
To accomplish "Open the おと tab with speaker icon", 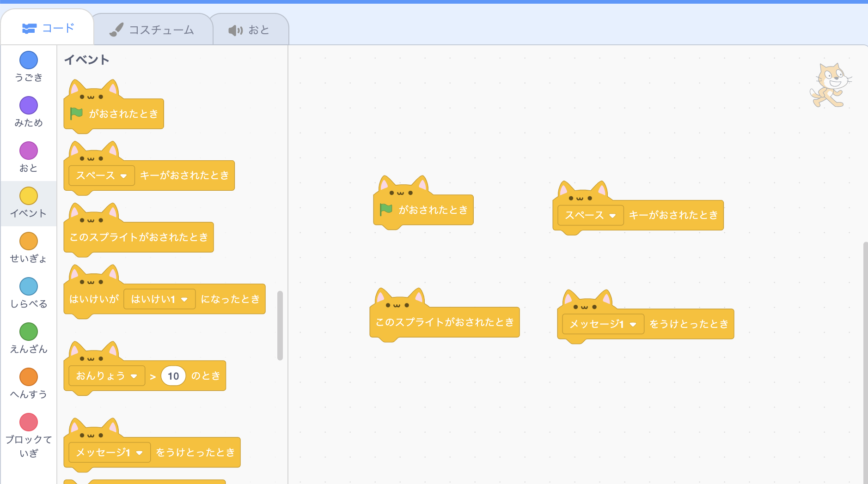I will (250, 30).
